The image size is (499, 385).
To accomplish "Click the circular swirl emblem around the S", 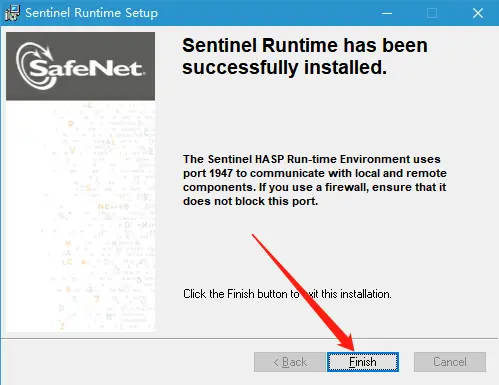I will (35, 66).
